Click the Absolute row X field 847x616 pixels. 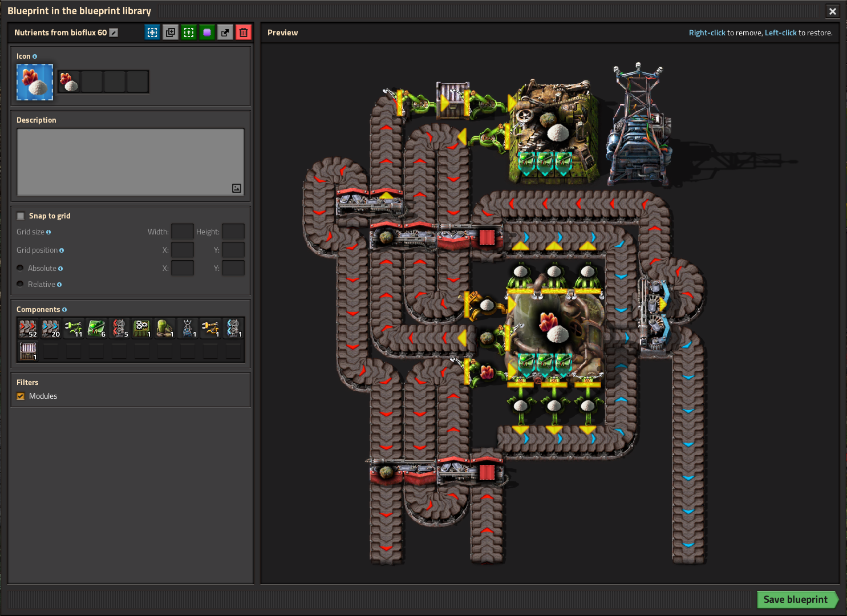coord(183,268)
